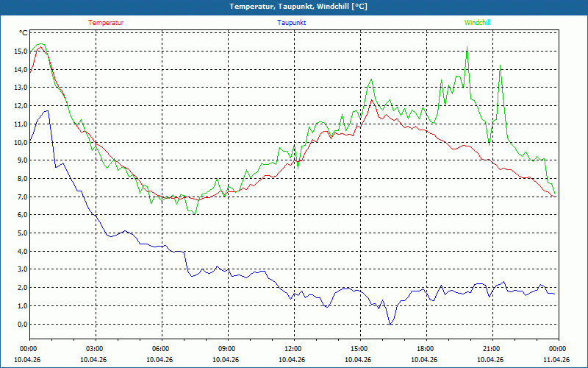Click the chart title bar text
The width and height of the screenshot is (588, 368).
(294, 7)
